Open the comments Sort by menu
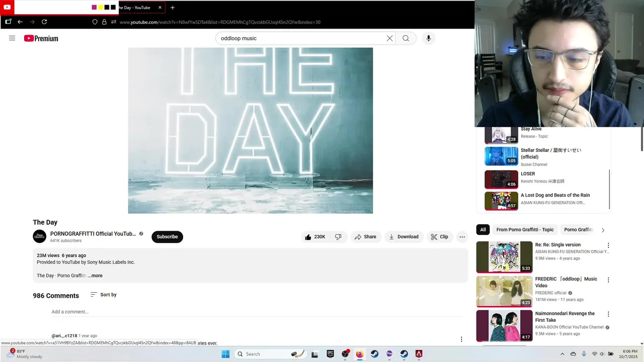This screenshot has width=644, height=362. pyautogui.click(x=103, y=295)
